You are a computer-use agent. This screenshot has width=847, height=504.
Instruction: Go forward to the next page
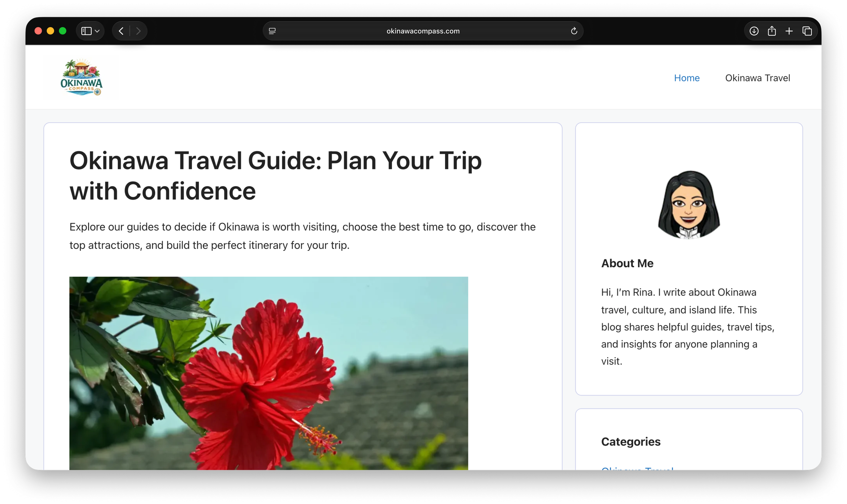[138, 31]
